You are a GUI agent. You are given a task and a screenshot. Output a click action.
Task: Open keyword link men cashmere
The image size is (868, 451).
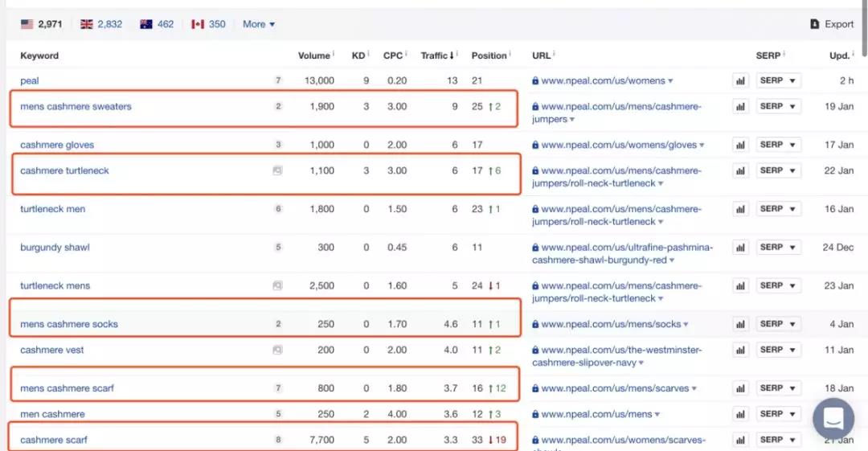(52, 414)
